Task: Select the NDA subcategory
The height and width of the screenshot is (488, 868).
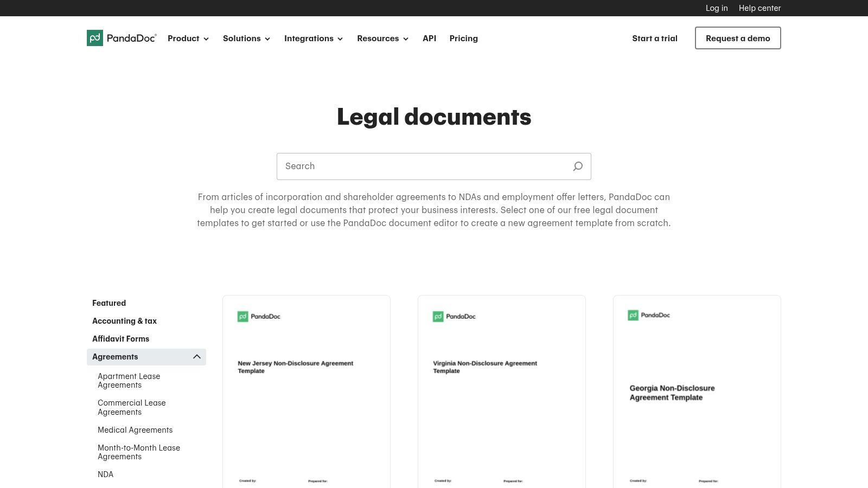Action: click(105, 474)
